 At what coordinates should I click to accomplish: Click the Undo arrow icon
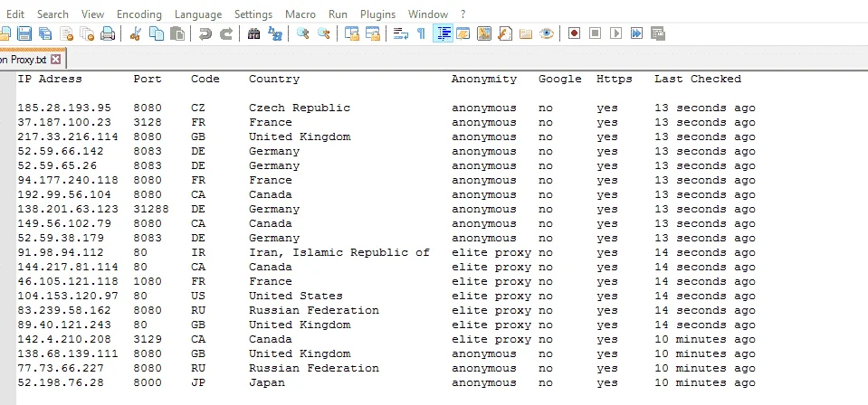tap(205, 33)
